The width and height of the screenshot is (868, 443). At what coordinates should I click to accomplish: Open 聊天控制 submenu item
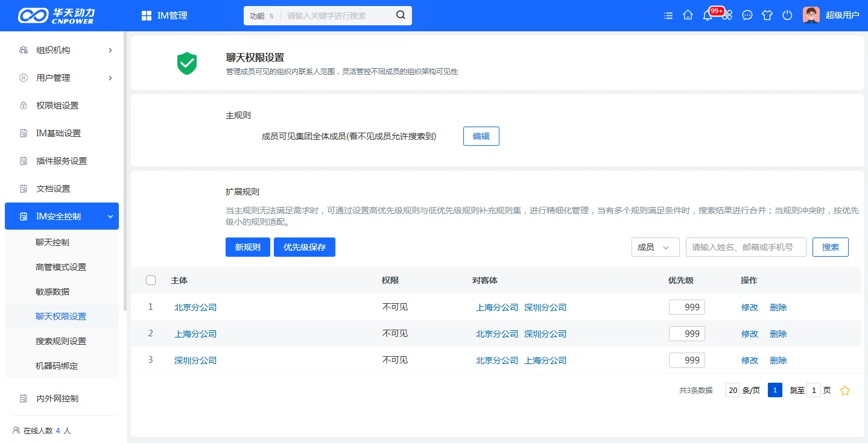click(x=52, y=242)
